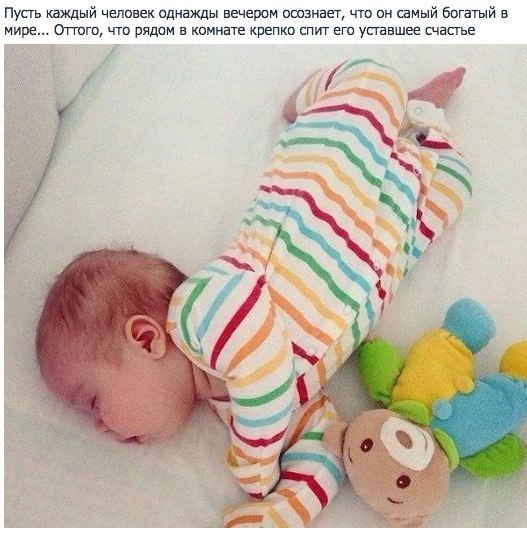Click the baby's ear in the photo
The height and width of the screenshot is (533, 527).
pos(146,337)
